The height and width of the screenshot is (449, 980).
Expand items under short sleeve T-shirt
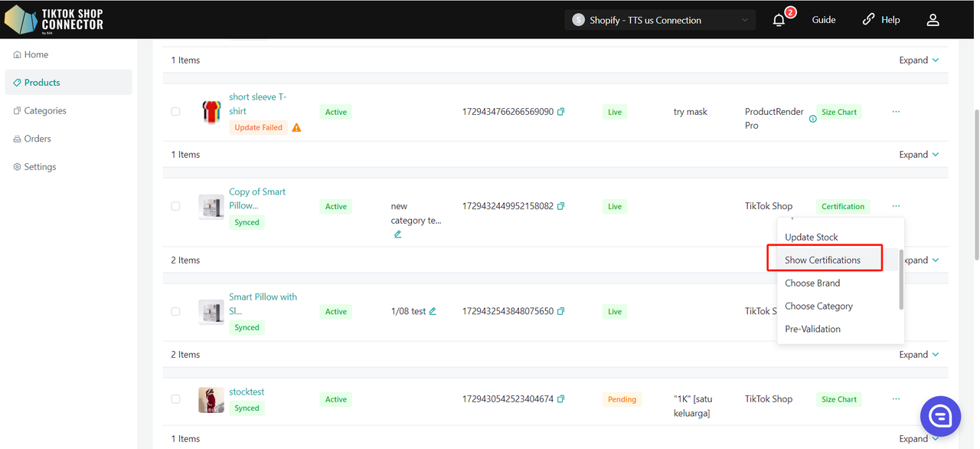tap(919, 155)
